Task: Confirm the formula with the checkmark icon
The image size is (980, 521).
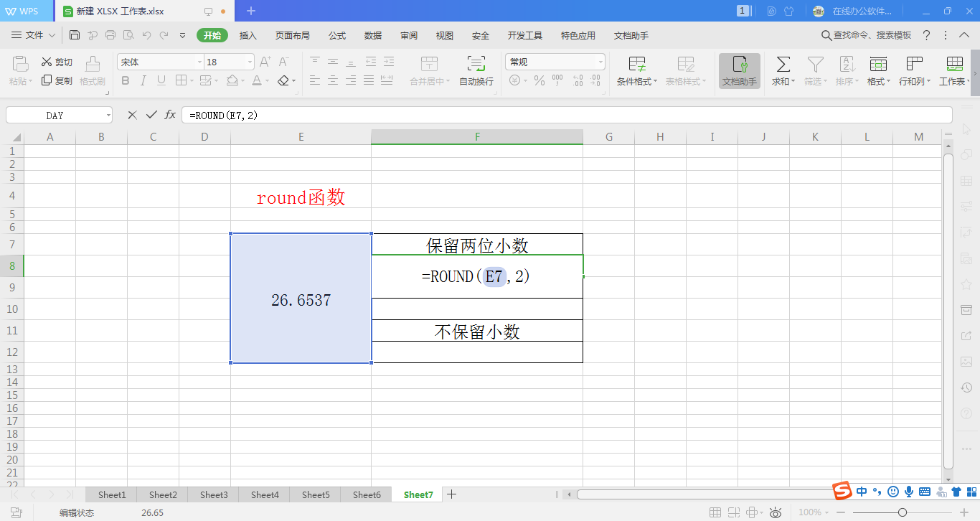Action: (151, 115)
